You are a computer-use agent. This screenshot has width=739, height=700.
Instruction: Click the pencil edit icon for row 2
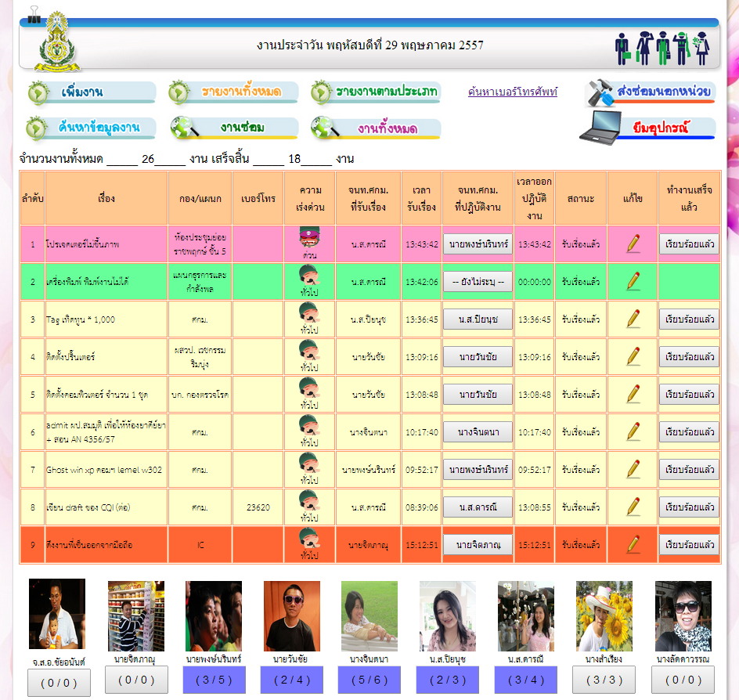click(633, 282)
